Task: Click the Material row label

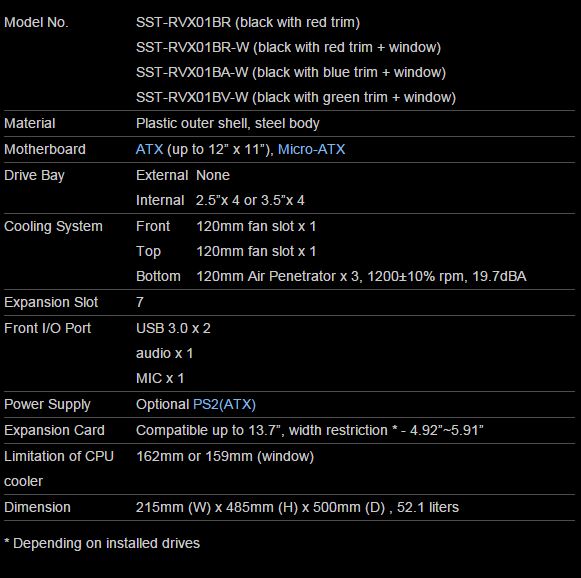Action: pos(30,123)
